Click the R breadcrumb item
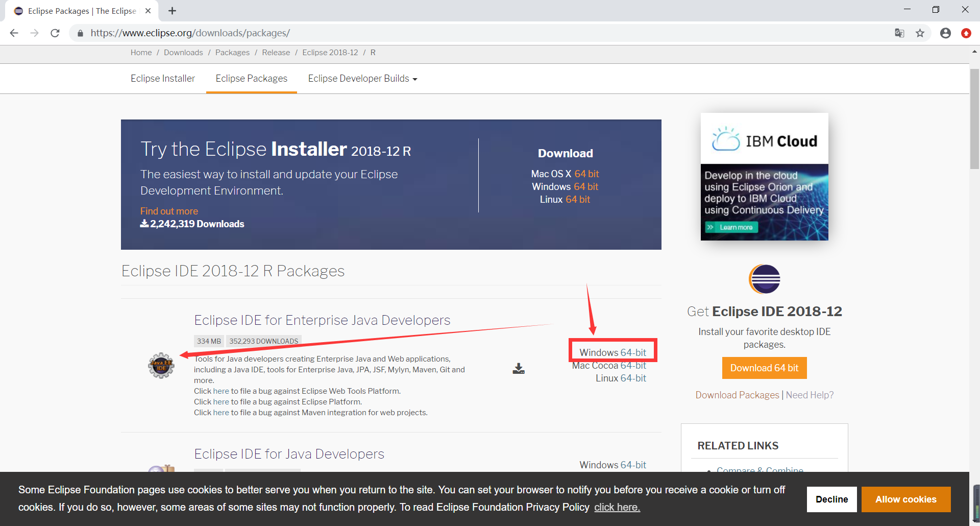Image resolution: width=980 pixels, height=526 pixels. tap(373, 53)
